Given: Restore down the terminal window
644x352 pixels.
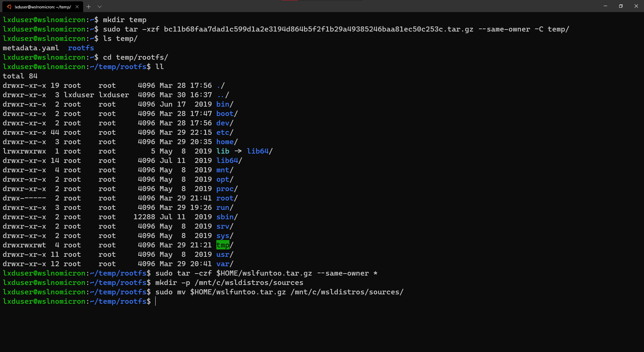Looking at the screenshot, I should [x=621, y=6].
